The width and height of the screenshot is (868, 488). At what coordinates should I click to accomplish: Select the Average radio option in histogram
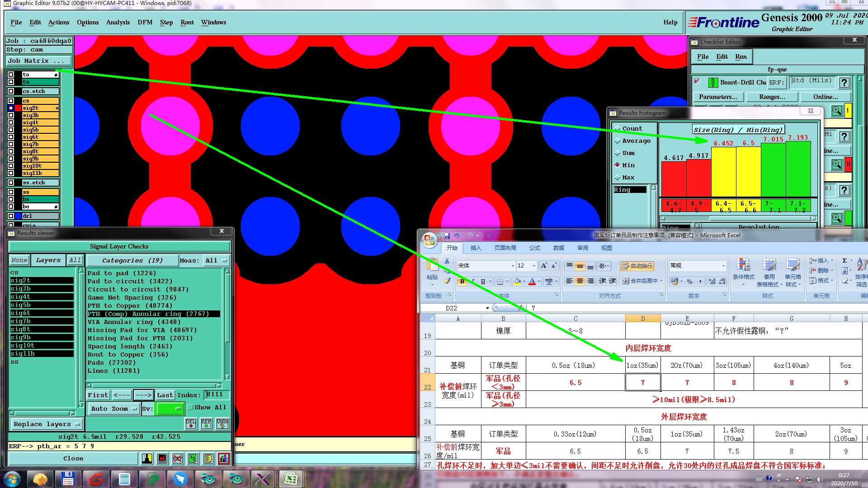coord(618,141)
